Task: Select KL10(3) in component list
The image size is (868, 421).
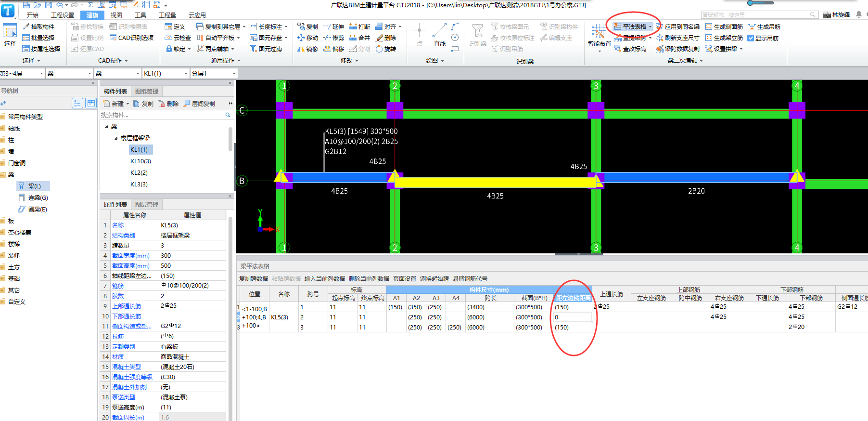Action: click(140, 161)
